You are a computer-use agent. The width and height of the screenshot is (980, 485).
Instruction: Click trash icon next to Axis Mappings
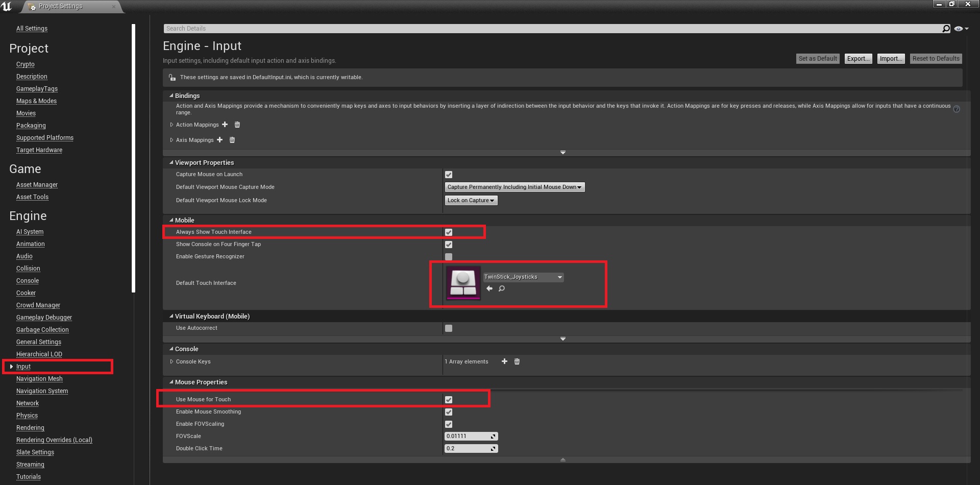pos(232,140)
